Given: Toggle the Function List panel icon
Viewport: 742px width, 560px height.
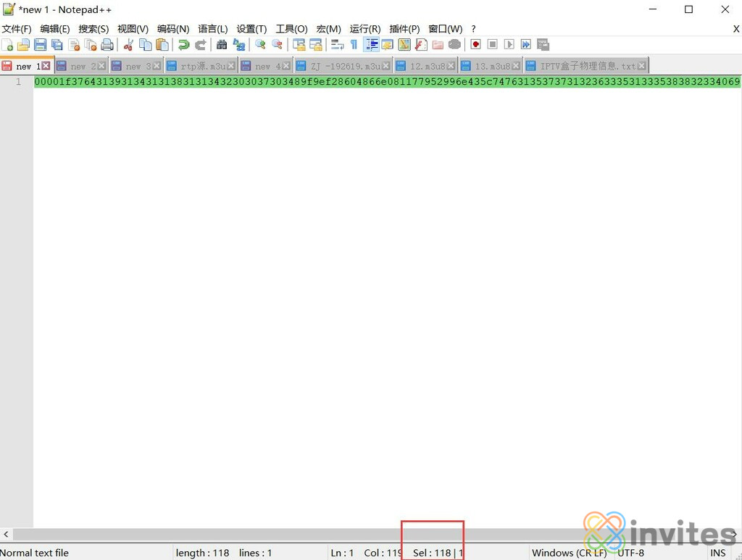Looking at the screenshot, I should click(x=421, y=44).
